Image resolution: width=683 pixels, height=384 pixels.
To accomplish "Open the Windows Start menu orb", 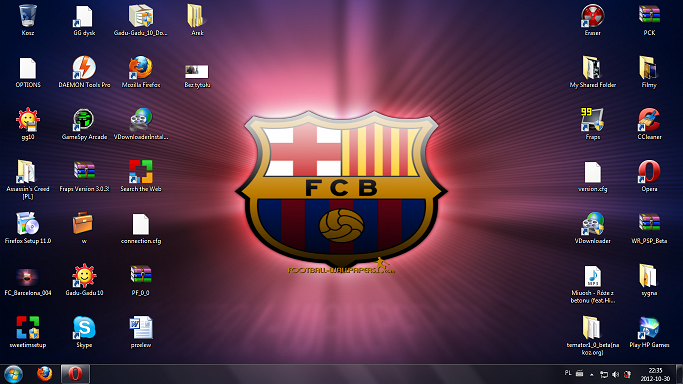I will (x=13, y=374).
